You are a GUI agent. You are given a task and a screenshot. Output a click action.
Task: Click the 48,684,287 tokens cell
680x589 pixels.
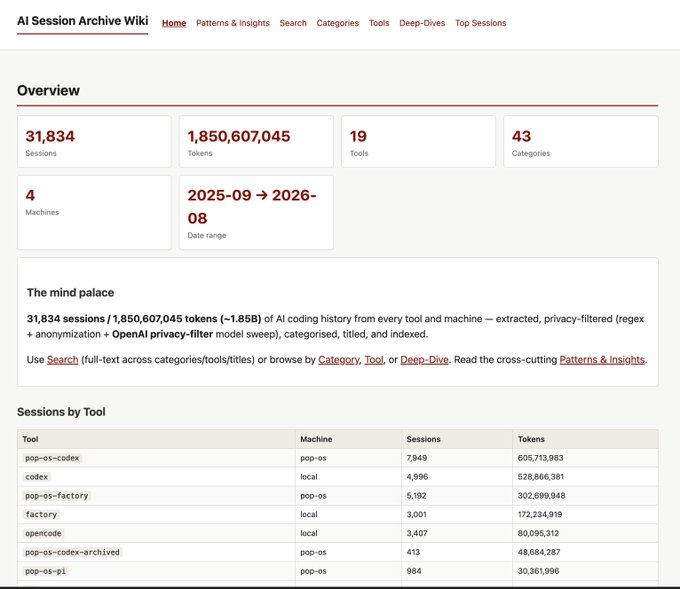point(585,552)
